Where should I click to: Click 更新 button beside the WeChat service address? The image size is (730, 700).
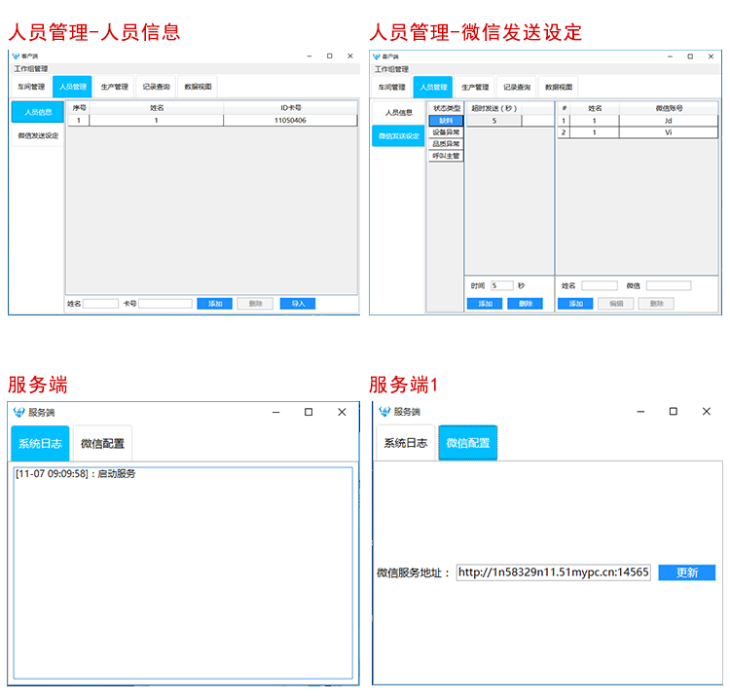(686, 572)
